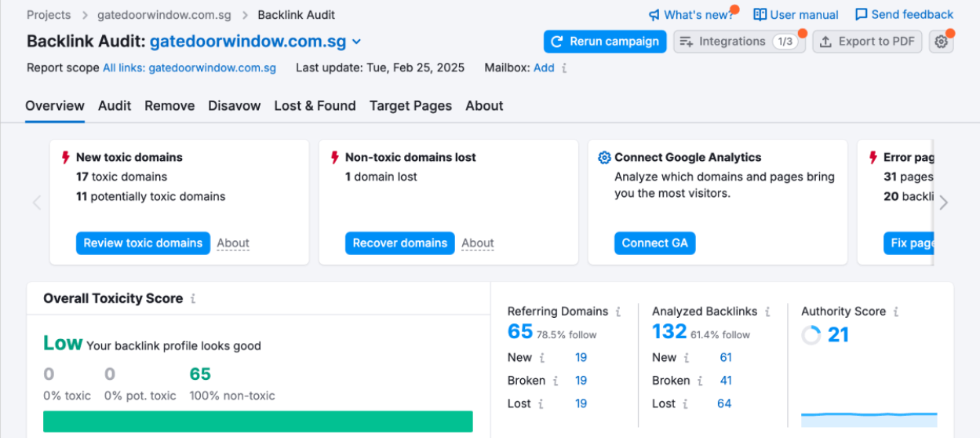Click info icon next to Mailbox Add

coord(564,68)
